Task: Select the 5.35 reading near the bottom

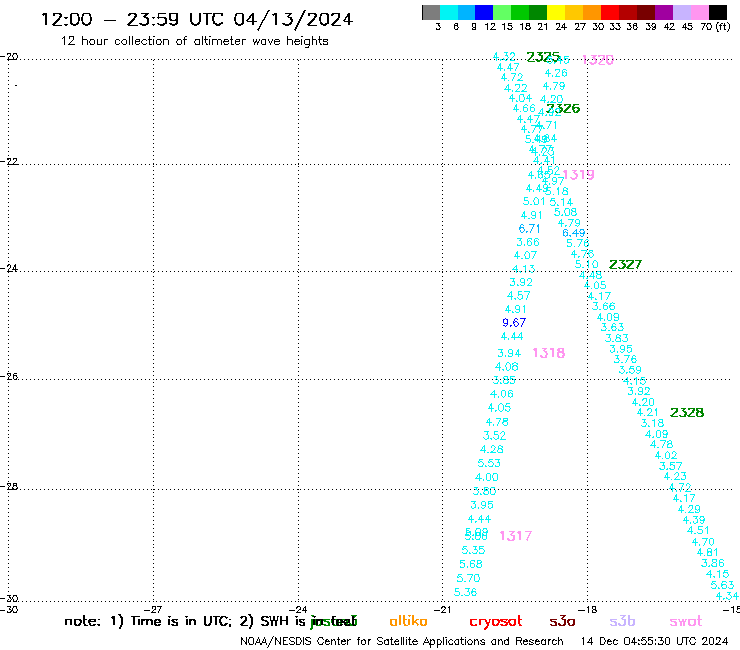Action: coord(473,550)
